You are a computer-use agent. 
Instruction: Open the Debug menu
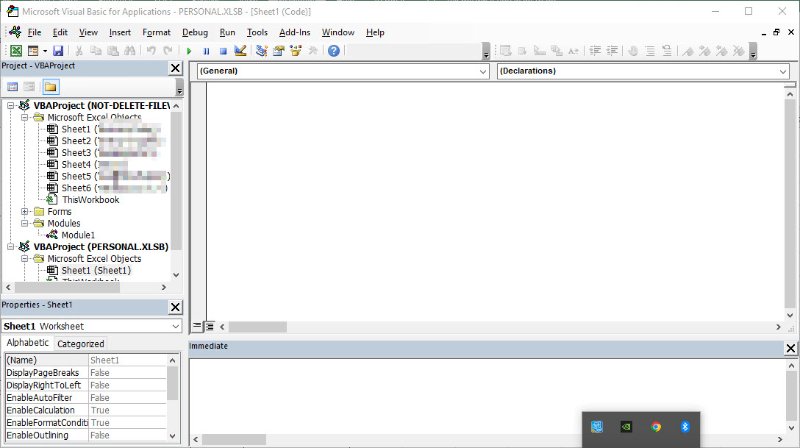[194, 32]
